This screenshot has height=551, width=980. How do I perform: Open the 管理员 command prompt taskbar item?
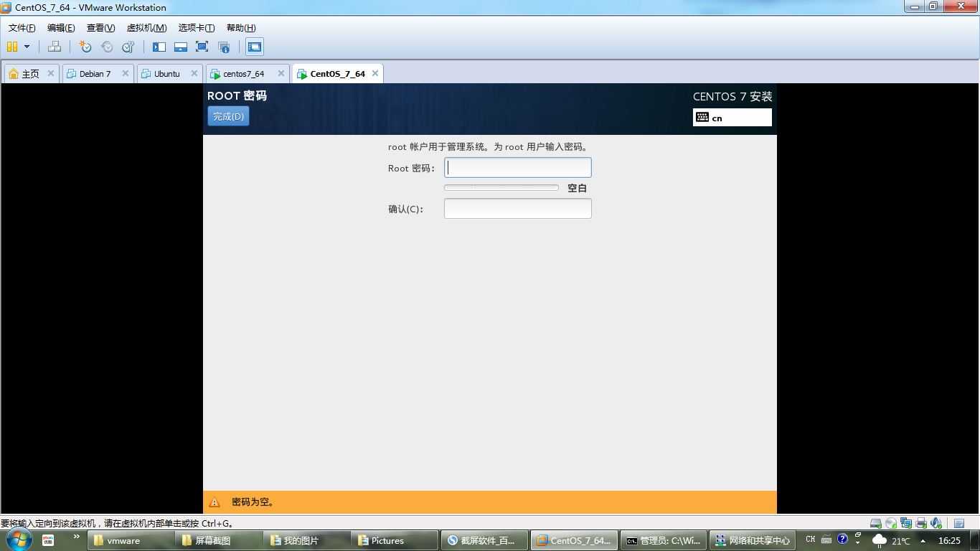pyautogui.click(x=663, y=541)
